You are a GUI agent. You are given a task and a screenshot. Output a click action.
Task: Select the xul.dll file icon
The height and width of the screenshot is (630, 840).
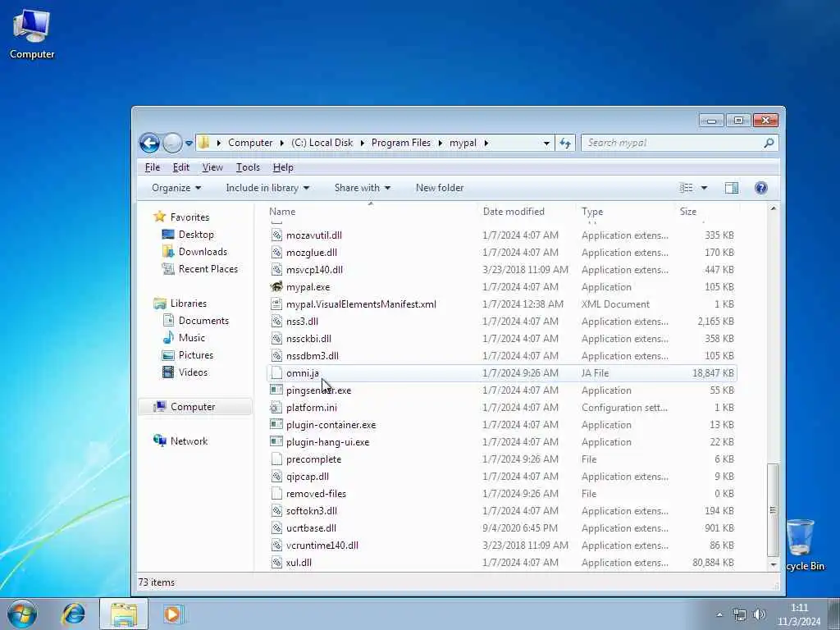(276, 563)
